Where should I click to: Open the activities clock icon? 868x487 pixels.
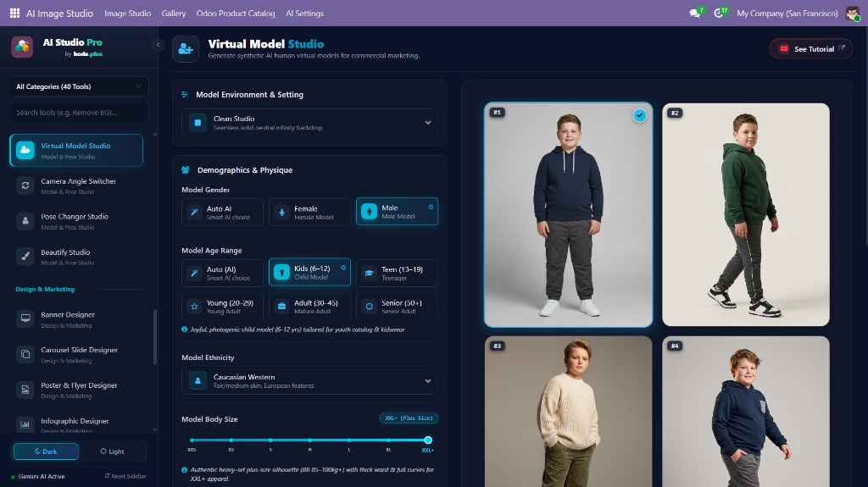[719, 13]
